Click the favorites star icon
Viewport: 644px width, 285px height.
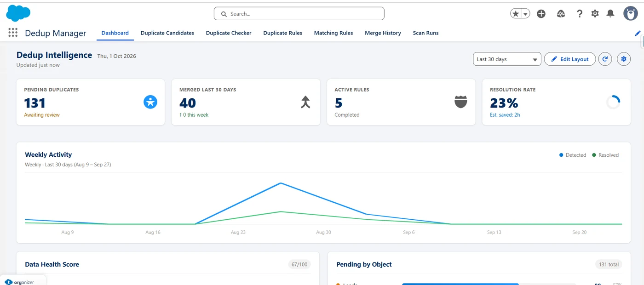click(516, 14)
